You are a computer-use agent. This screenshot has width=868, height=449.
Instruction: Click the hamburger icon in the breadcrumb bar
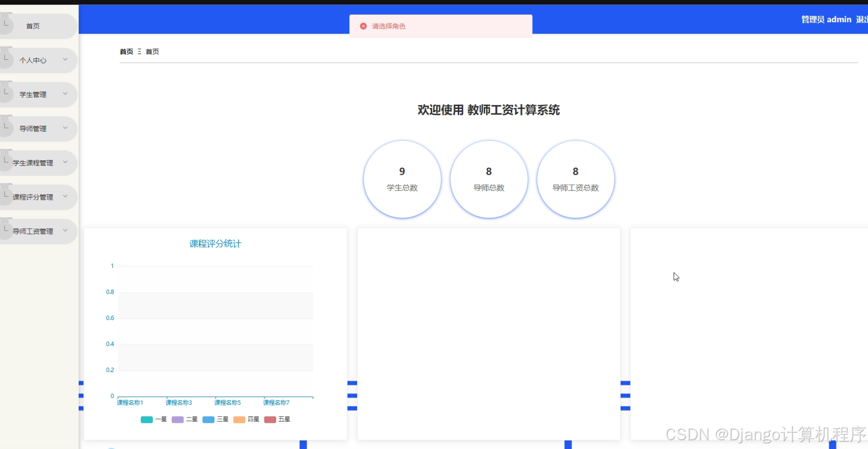click(139, 52)
